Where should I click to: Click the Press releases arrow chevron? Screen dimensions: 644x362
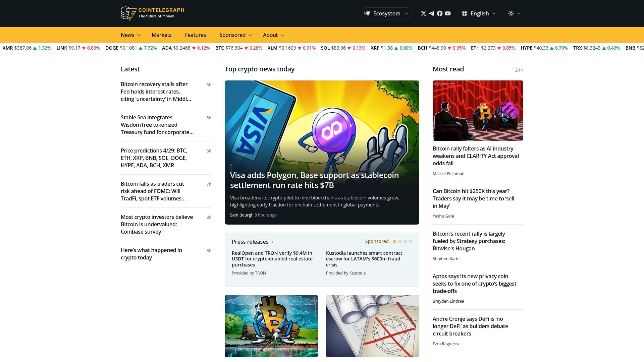click(x=272, y=242)
